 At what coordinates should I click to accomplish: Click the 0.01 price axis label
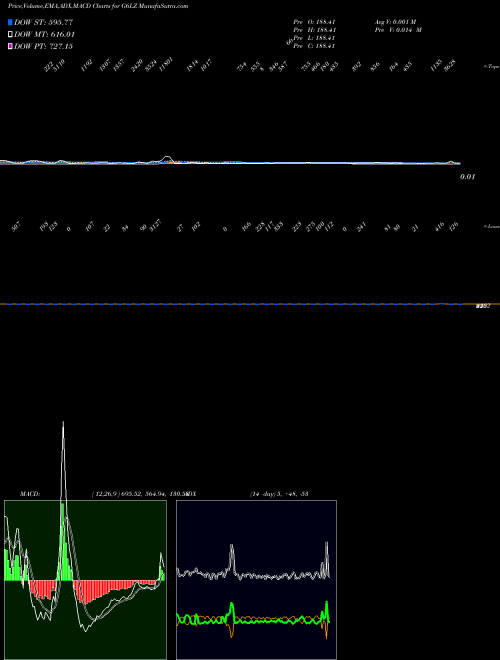click(467, 177)
